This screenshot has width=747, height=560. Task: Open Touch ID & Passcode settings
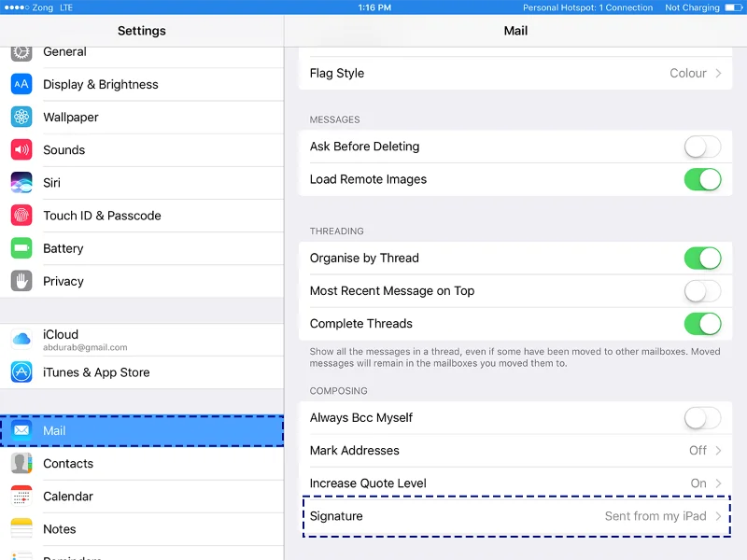tap(142, 216)
